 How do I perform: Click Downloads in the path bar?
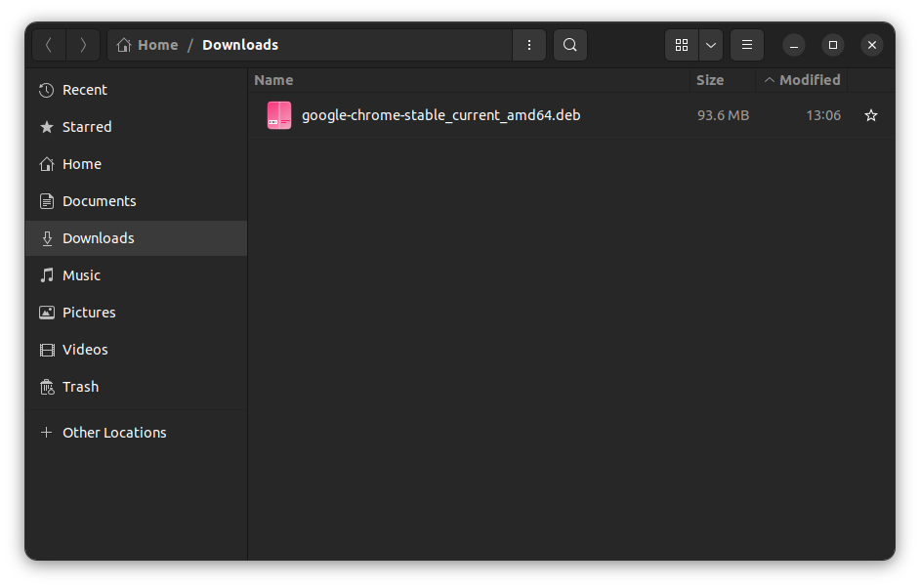[240, 45]
